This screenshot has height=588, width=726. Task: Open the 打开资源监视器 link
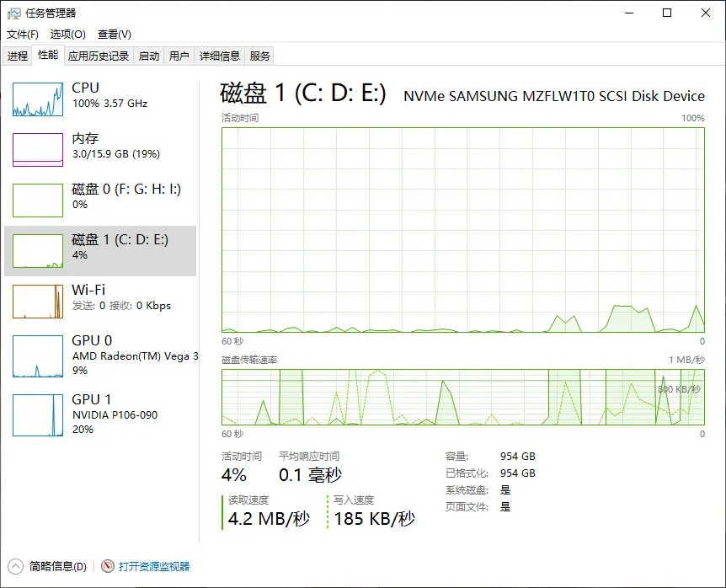tap(154, 566)
